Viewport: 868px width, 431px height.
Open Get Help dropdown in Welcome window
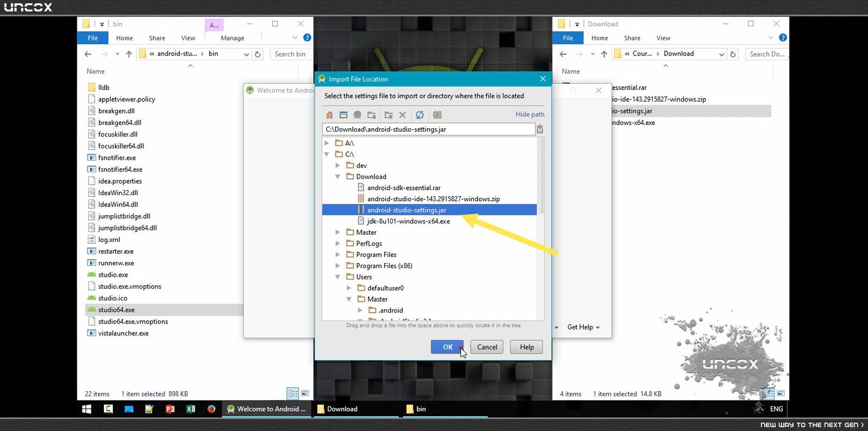pos(583,327)
